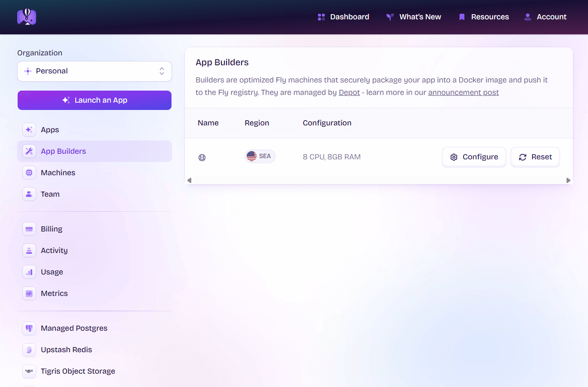Click the Organization label
Viewport: 588px width, 387px height.
tap(40, 53)
